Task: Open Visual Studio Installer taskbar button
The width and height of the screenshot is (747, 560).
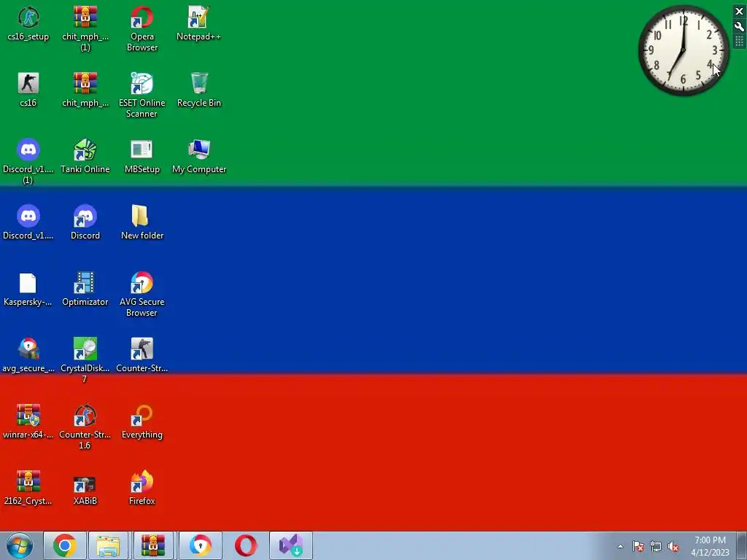Action: tap(290, 545)
